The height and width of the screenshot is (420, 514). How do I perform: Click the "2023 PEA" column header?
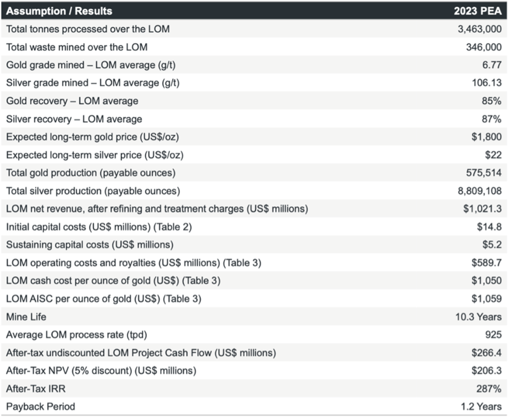tap(477, 11)
